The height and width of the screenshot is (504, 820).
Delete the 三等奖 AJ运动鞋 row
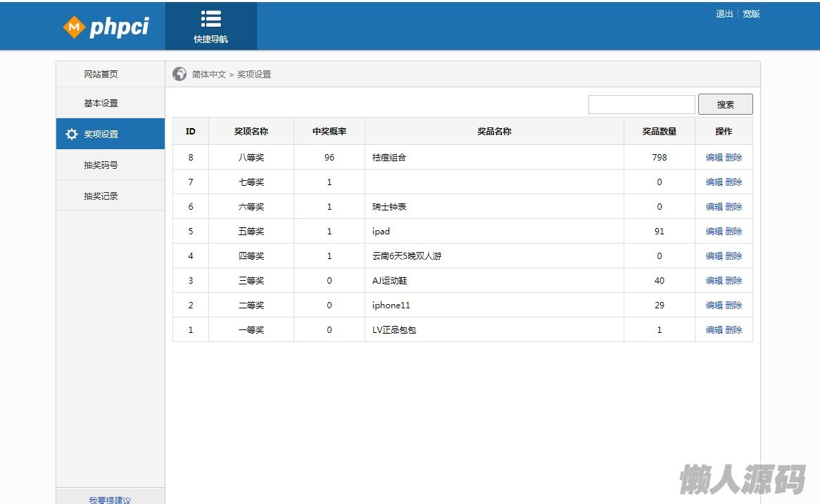click(733, 281)
